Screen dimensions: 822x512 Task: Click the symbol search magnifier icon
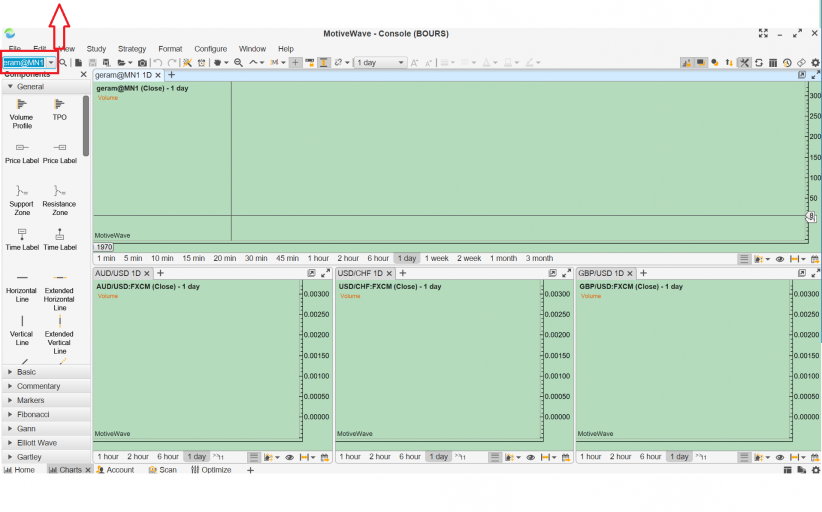[63, 62]
